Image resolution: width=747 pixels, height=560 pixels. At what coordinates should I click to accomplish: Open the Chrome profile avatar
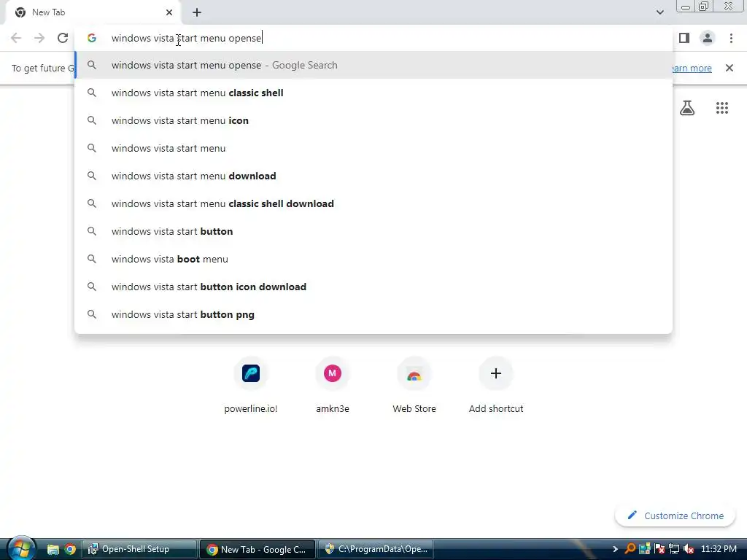coord(708,38)
